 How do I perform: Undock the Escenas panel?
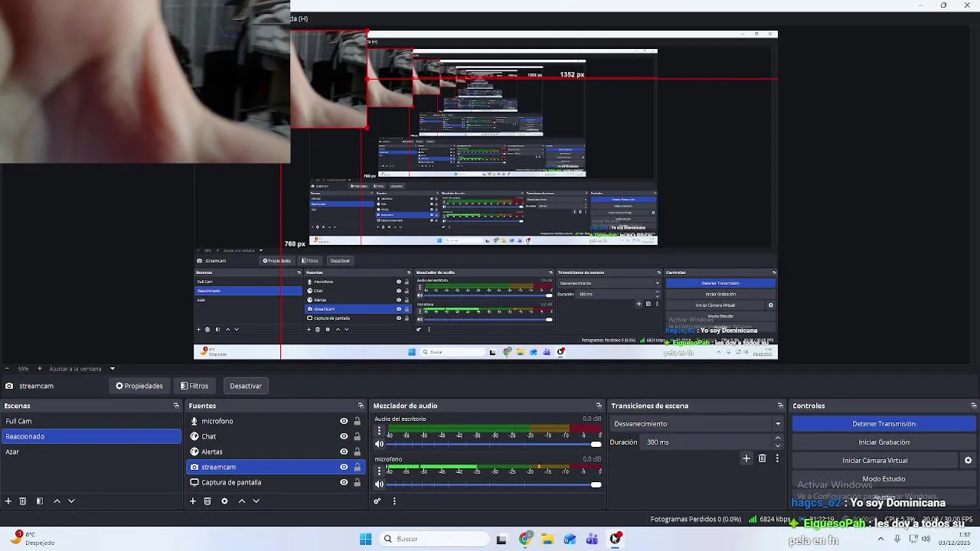[176, 406]
